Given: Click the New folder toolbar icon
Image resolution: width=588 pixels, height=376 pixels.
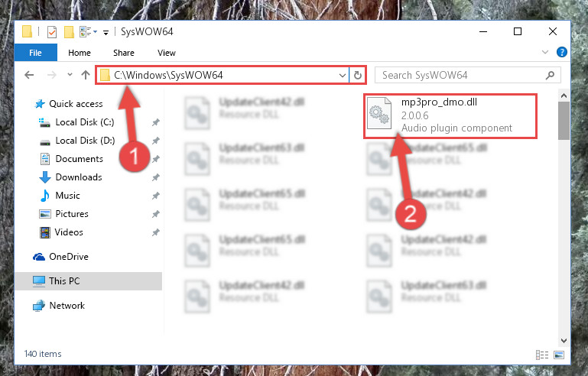Looking at the screenshot, I should coord(69,32).
